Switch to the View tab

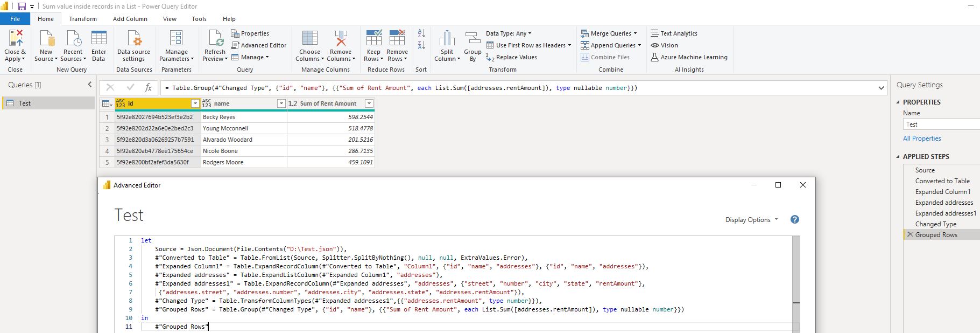coord(170,19)
